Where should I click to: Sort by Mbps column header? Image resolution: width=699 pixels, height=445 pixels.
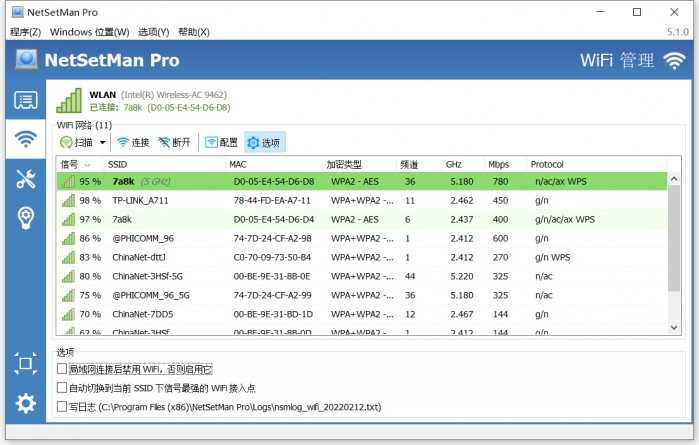point(505,165)
